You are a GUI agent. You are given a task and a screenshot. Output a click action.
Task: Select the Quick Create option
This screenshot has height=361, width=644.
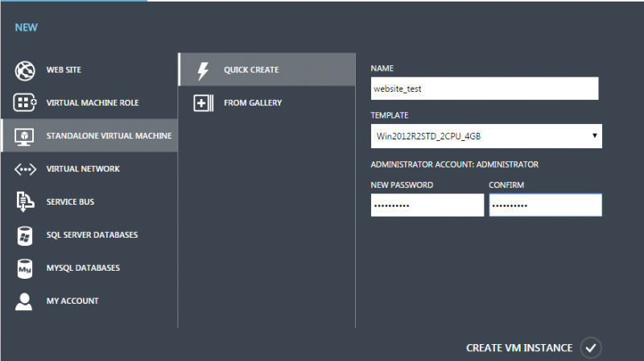pos(251,70)
